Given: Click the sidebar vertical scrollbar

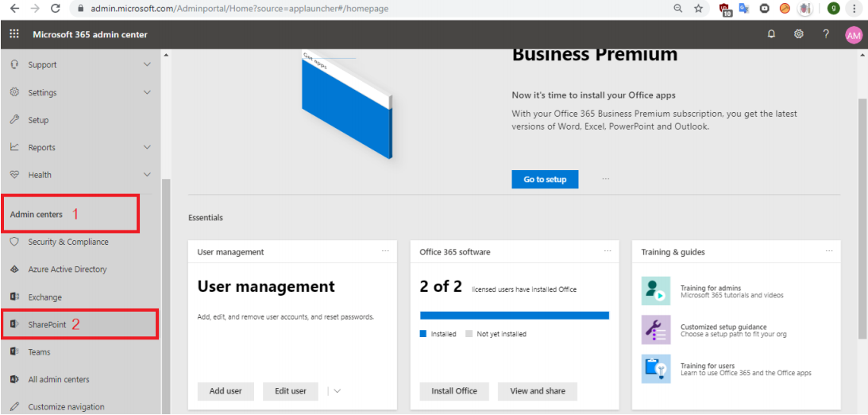Looking at the screenshot, I should 165,297.
